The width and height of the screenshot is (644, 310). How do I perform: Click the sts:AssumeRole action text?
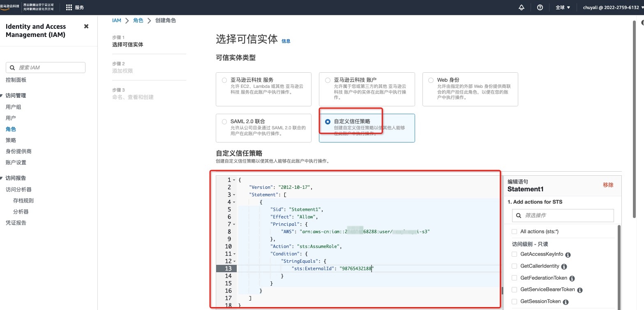coord(318,246)
